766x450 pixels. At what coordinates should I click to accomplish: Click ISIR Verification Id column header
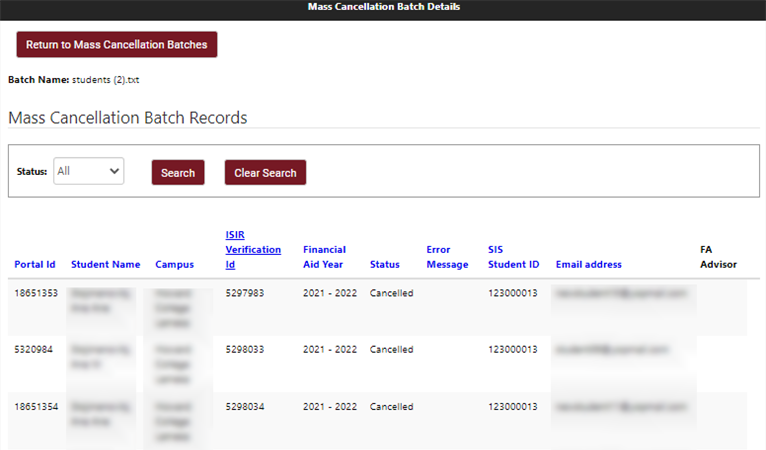point(253,250)
